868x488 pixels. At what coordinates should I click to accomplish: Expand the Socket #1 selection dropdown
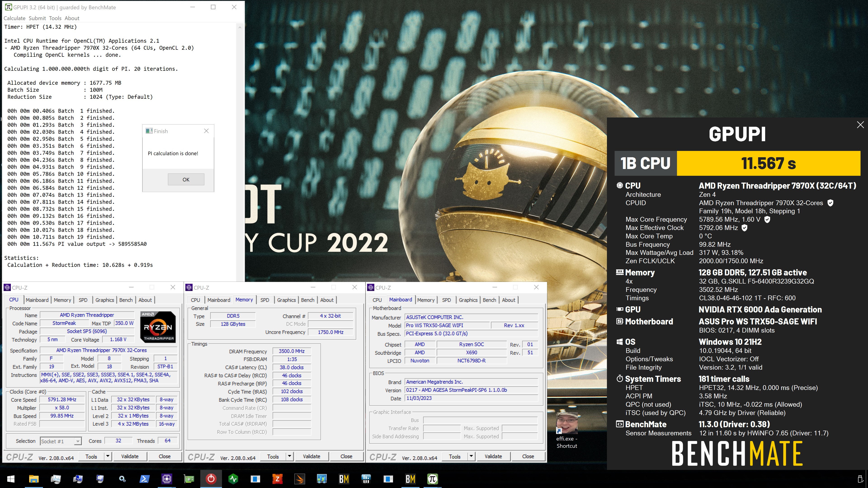pos(78,441)
